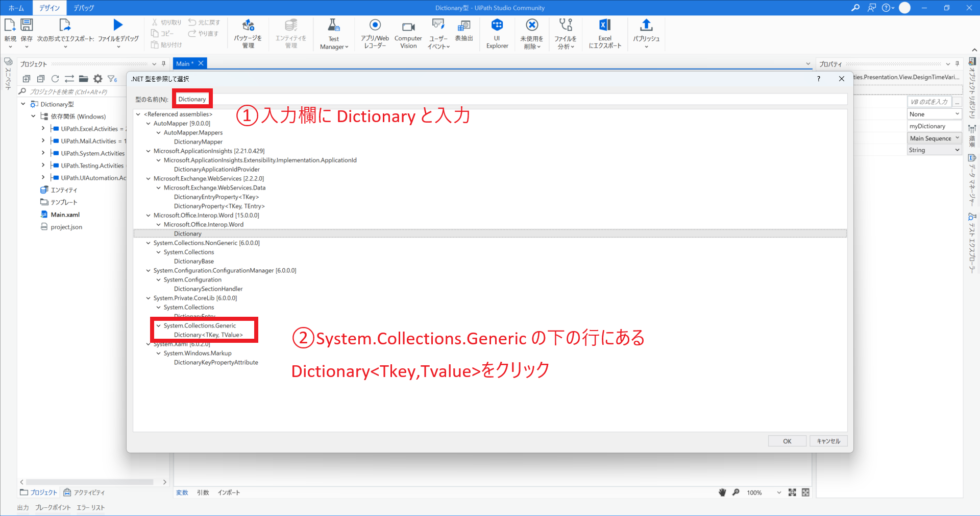
Task: Click the type name input field
Action: [x=510, y=99]
